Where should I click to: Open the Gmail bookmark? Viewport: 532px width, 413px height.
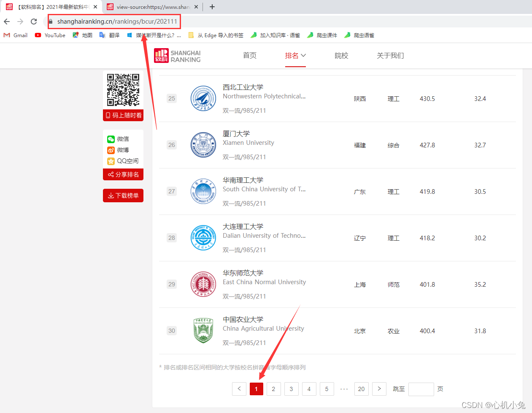click(x=16, y=35)
